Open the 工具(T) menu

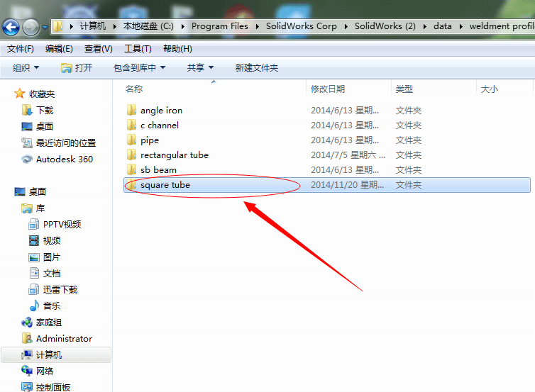pos(138,49)
